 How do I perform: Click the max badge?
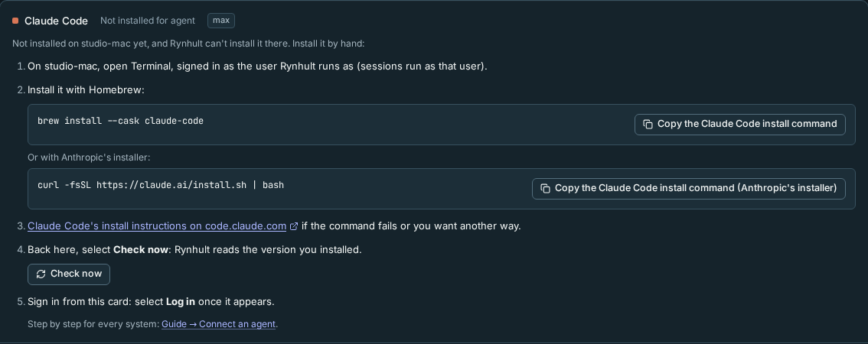221,21
